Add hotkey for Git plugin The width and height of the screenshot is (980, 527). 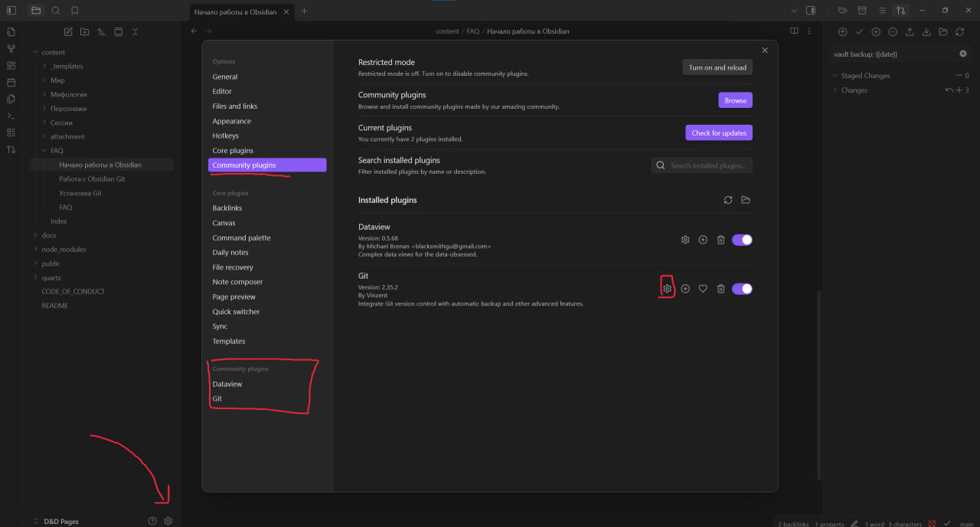click(685, 289)
